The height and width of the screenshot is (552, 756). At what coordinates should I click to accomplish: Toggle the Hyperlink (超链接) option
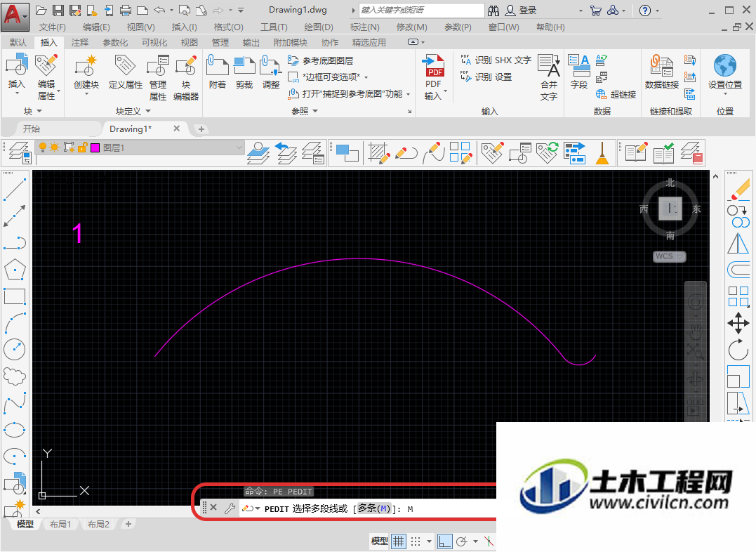616,94
